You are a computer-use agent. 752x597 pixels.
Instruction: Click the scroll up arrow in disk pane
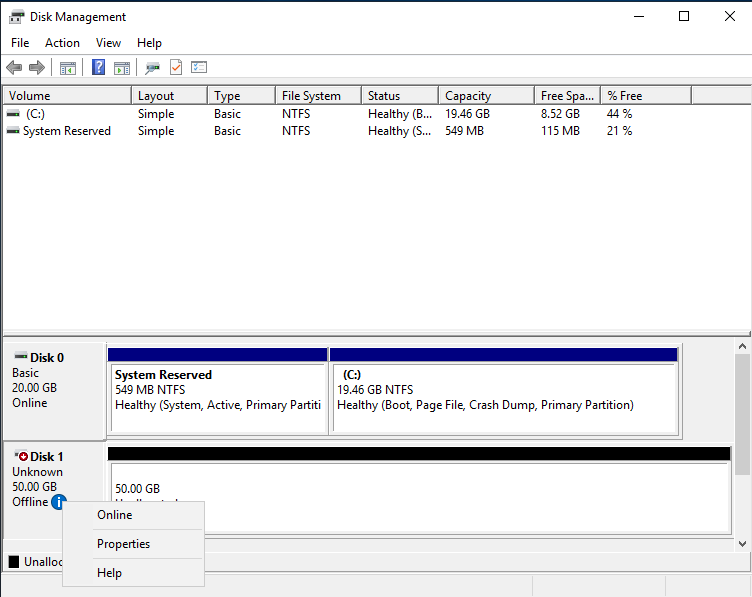tap(742, 346)
